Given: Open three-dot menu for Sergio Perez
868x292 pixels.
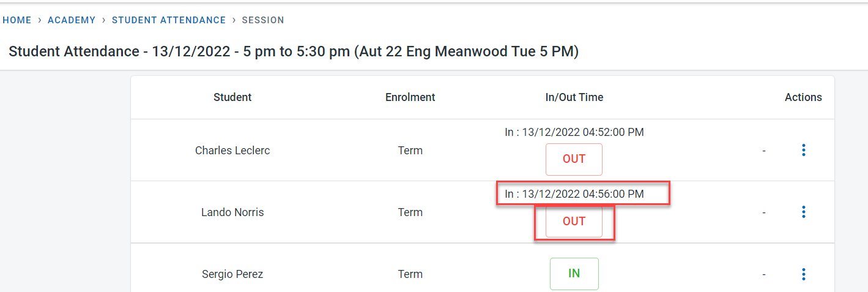Looking at the screenshot, I should point(803,274).
